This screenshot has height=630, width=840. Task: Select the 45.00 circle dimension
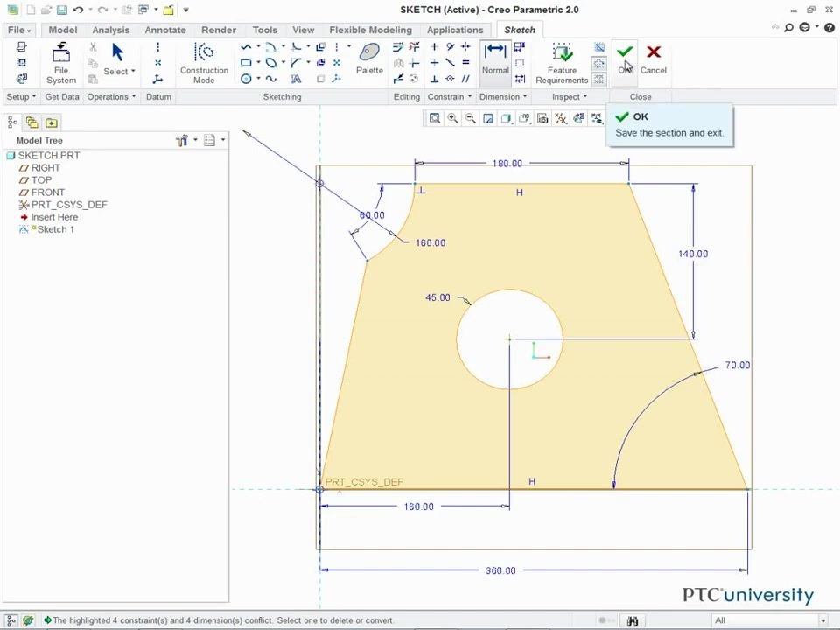click(x=437, y=297)
